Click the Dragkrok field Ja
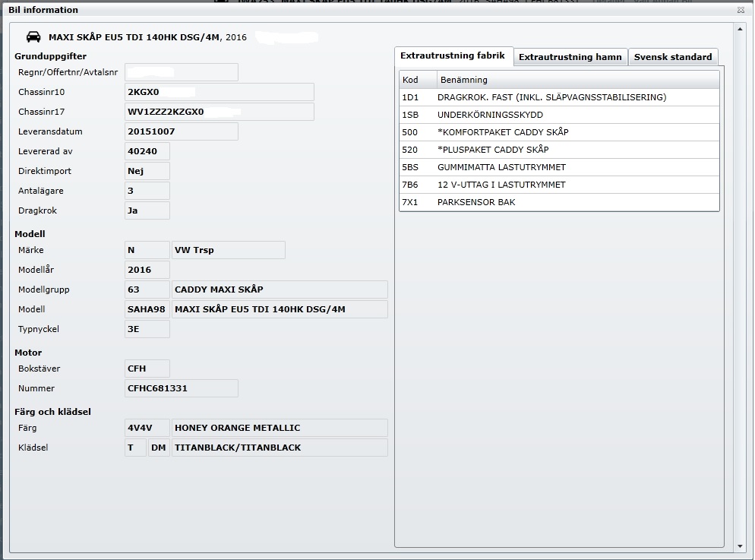Screen dimensions: 755x560 (x=147, y=210)
